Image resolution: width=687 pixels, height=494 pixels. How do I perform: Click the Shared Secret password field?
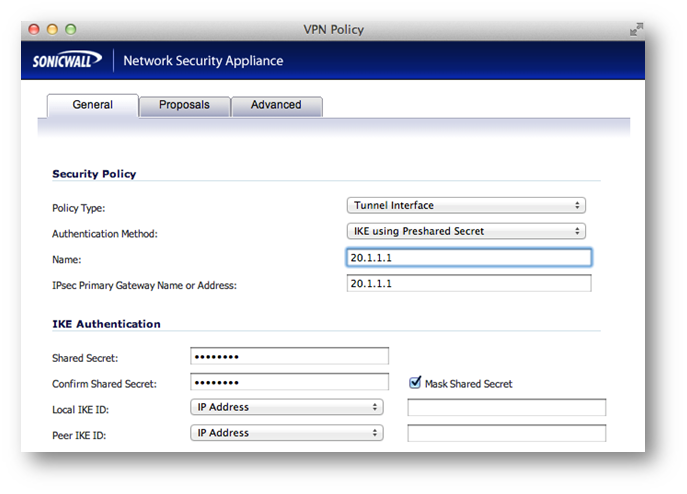pyautogui.click(x=289, y=356)
